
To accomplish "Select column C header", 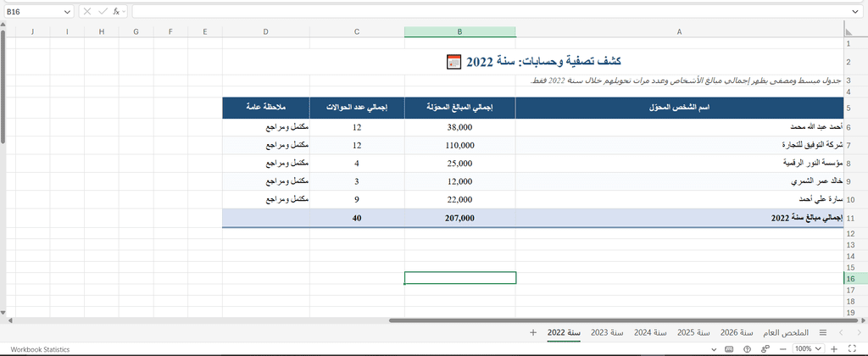I will pyautogui.click(x=357, y=32).
